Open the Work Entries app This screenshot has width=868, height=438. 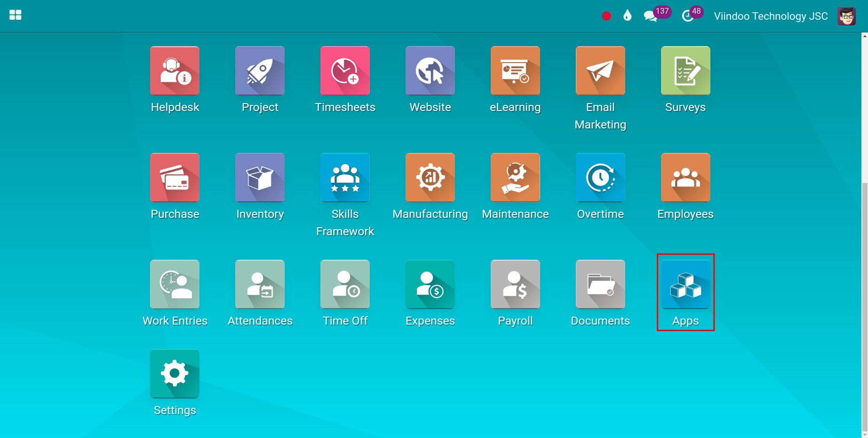[175, 284]
